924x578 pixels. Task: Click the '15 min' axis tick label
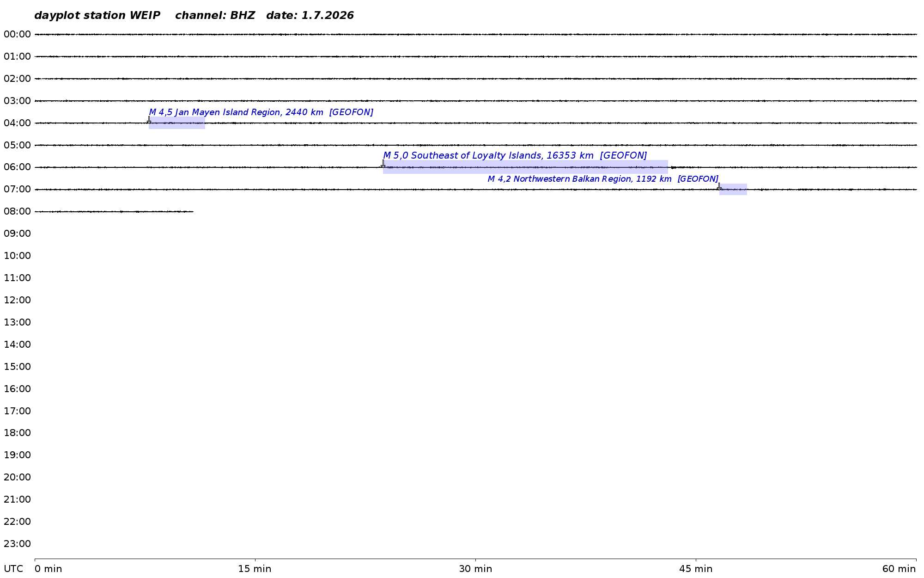(x=255, y=569)
